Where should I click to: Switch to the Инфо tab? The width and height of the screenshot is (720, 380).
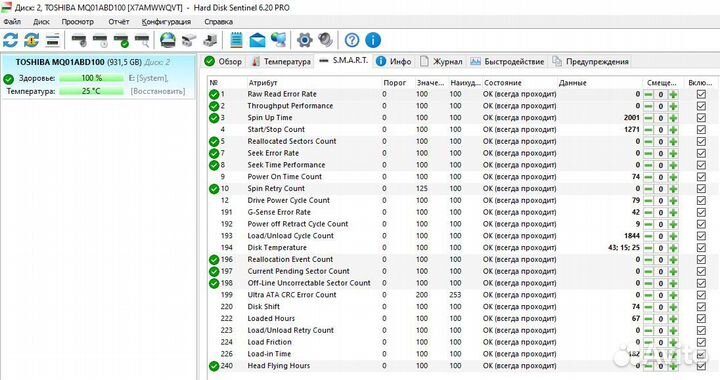[394, 61]
